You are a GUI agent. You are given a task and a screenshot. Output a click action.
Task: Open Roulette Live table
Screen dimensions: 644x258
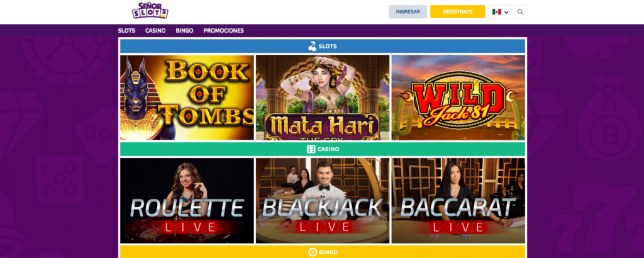click(x=187, y=201)
